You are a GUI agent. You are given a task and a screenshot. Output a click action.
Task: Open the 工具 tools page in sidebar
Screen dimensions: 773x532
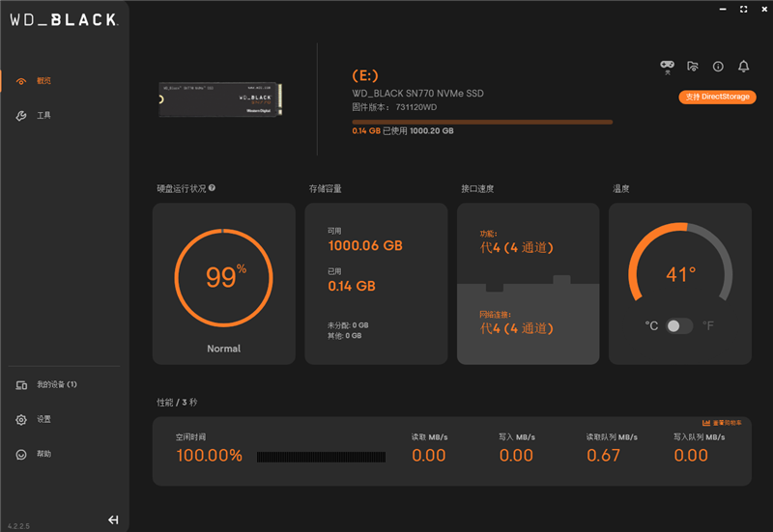pos(43,115)
